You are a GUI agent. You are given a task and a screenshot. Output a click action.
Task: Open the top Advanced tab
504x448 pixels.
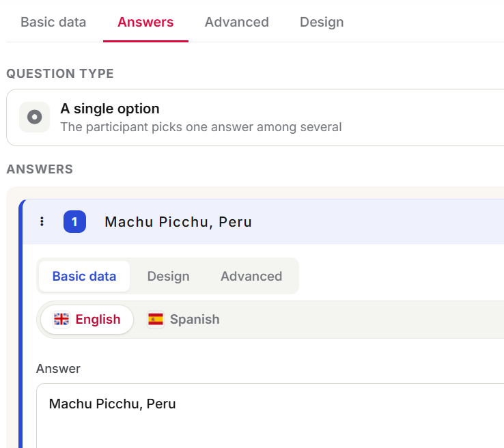[237, 22]
